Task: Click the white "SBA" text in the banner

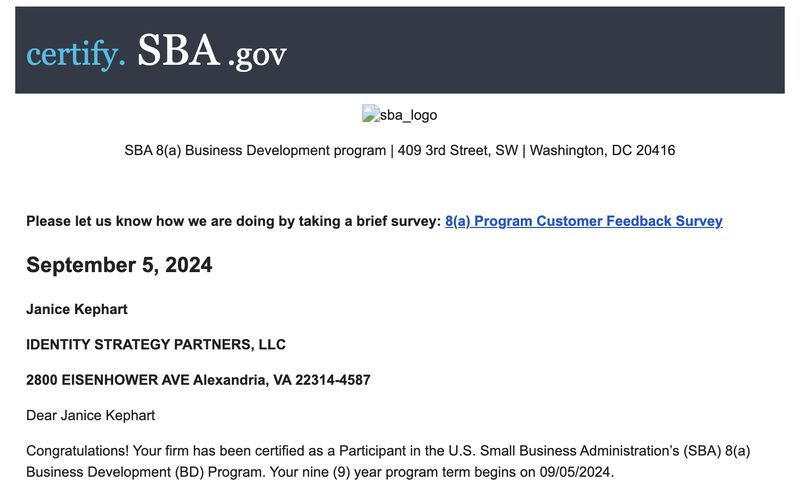Action: (x=179, y=50)
